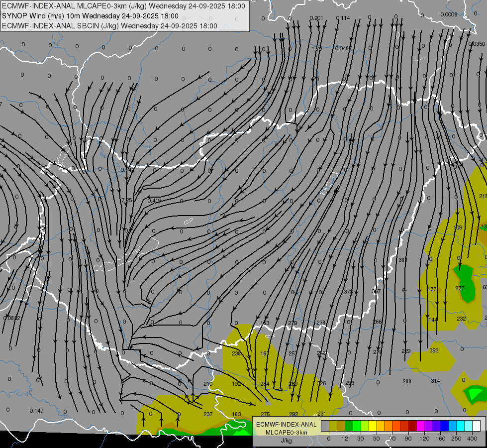The image size is (487, 448).
Task: Click the 292 value near legend
Action: (x=293, y=414)
